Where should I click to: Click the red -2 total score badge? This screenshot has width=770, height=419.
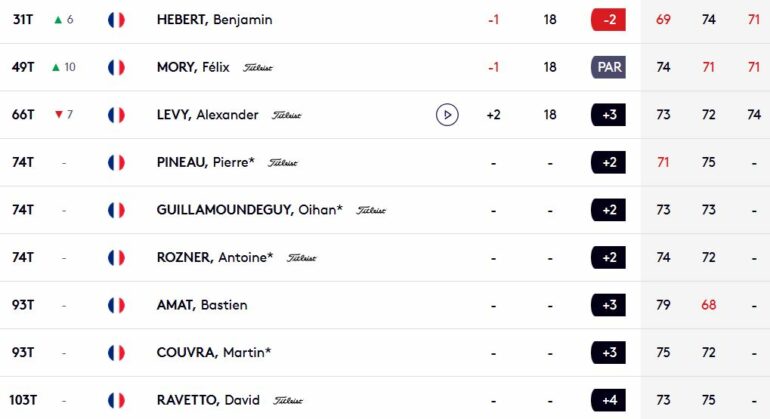(608, 20)
